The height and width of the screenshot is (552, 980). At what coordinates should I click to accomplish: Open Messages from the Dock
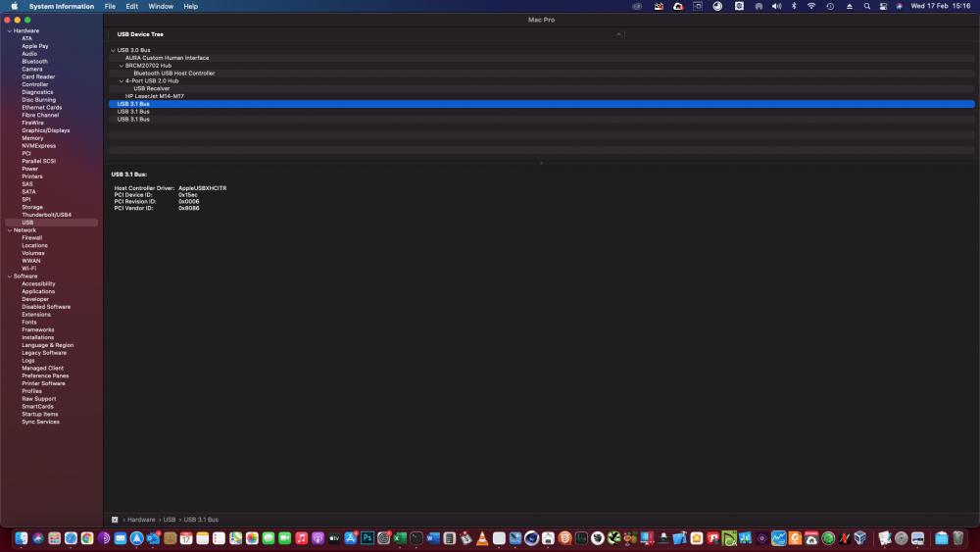coord(269,538)
